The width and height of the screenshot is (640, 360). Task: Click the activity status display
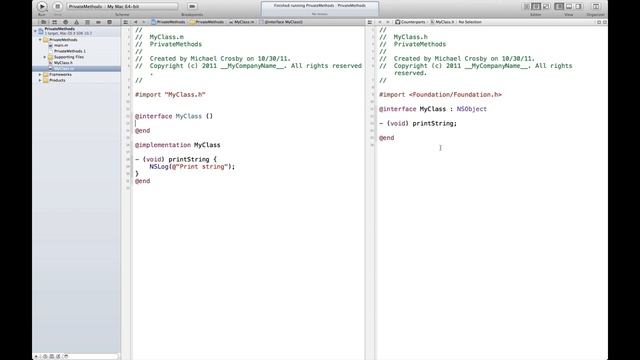320,9
